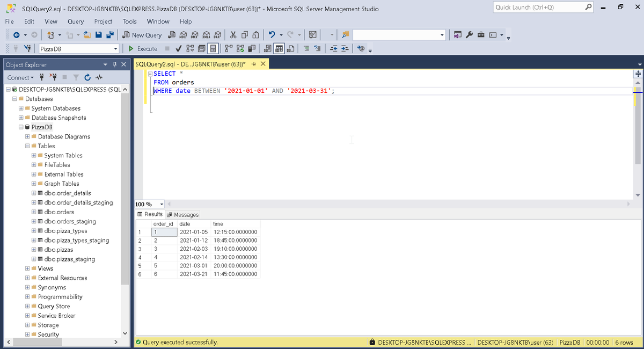Image resolution: width=644 pixels, height=349 pixels.
Task: Click the Quick Launch search field
Action: [539, 8]
